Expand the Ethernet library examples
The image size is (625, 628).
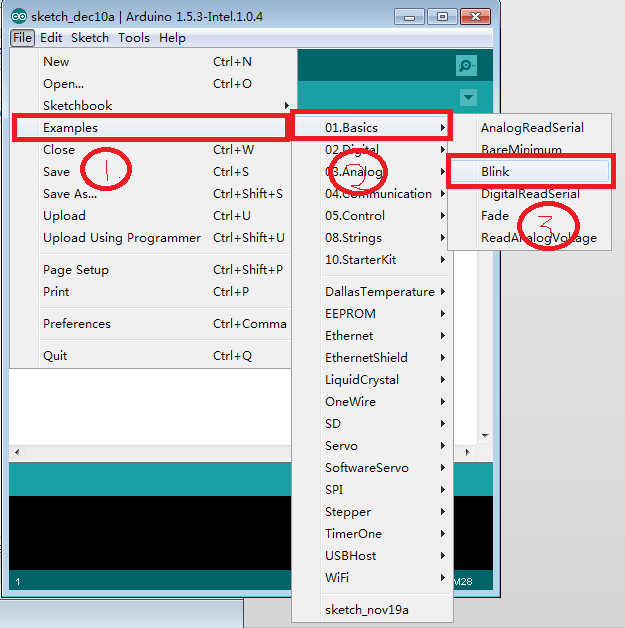click(372, 336)
